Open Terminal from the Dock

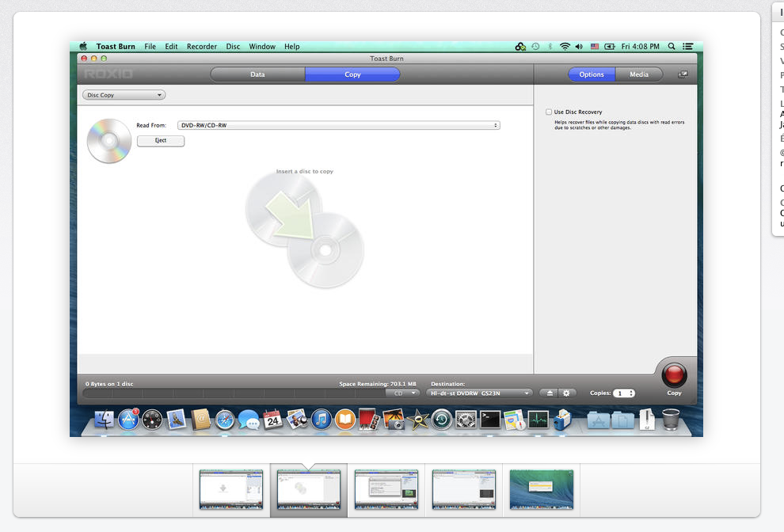(x=490, y=420)
